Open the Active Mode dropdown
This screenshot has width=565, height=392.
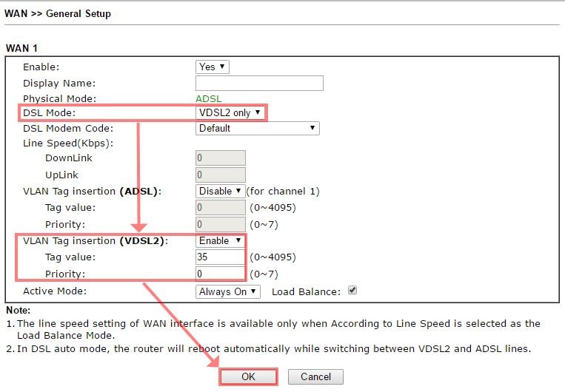[x=227, y=291]
